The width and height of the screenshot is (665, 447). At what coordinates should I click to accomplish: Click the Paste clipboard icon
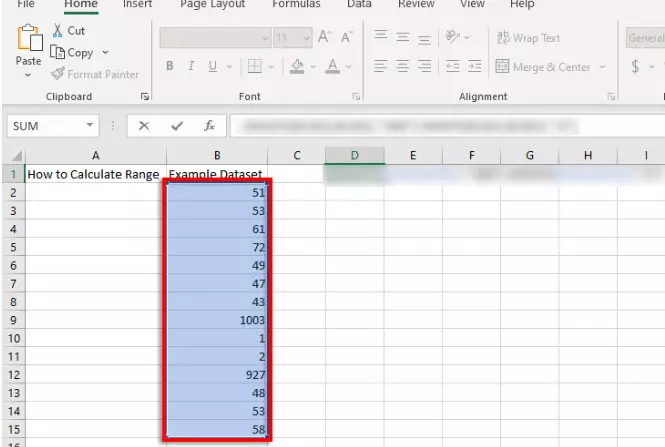[29, 39]
